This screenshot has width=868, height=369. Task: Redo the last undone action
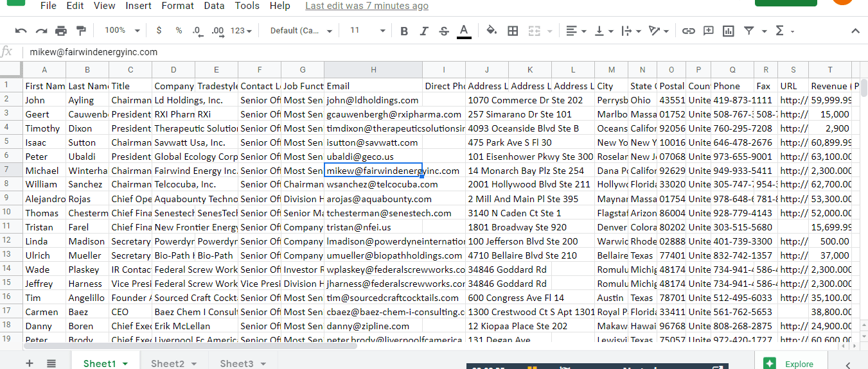41,31
